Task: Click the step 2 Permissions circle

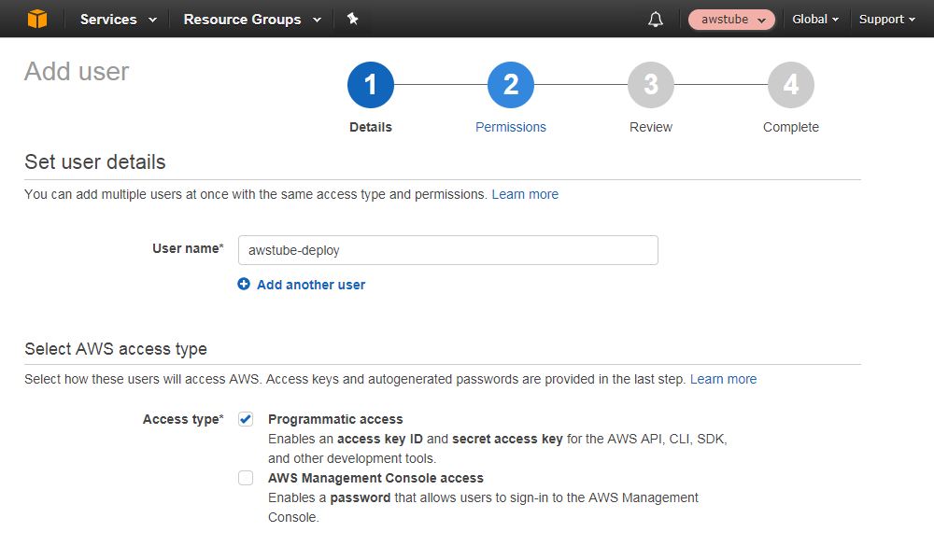Action: click(511, 85)
